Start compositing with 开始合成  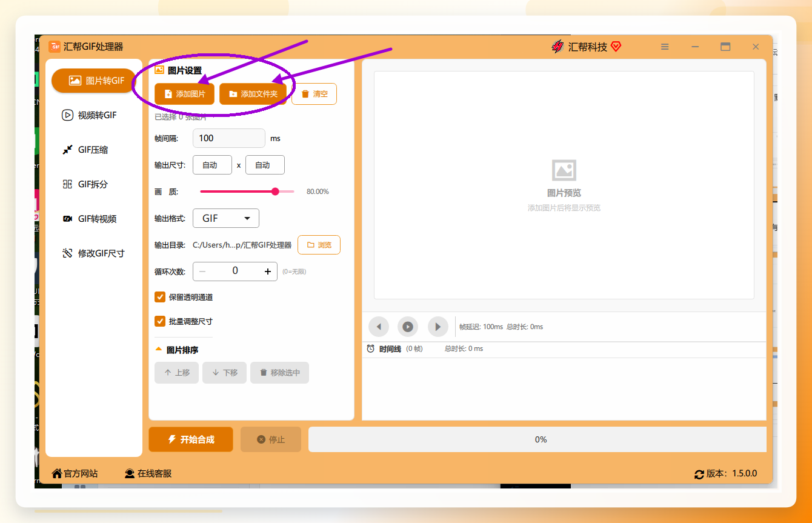point(191,439)
